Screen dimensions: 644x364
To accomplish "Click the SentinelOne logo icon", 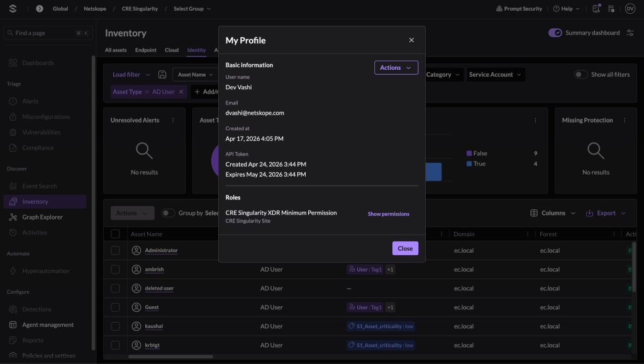I will (13, 9).
